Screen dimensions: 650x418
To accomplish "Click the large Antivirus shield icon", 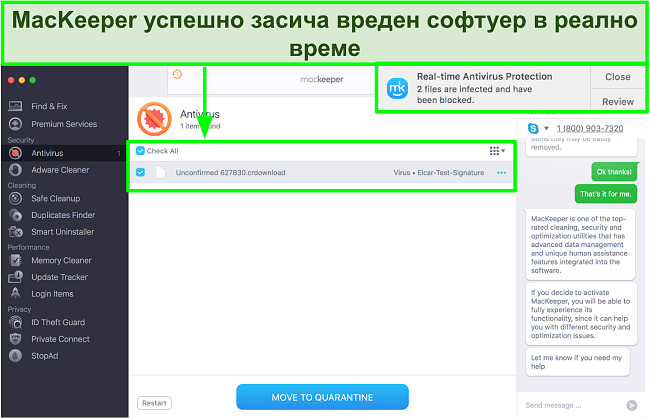I will (x=154, y=119).
